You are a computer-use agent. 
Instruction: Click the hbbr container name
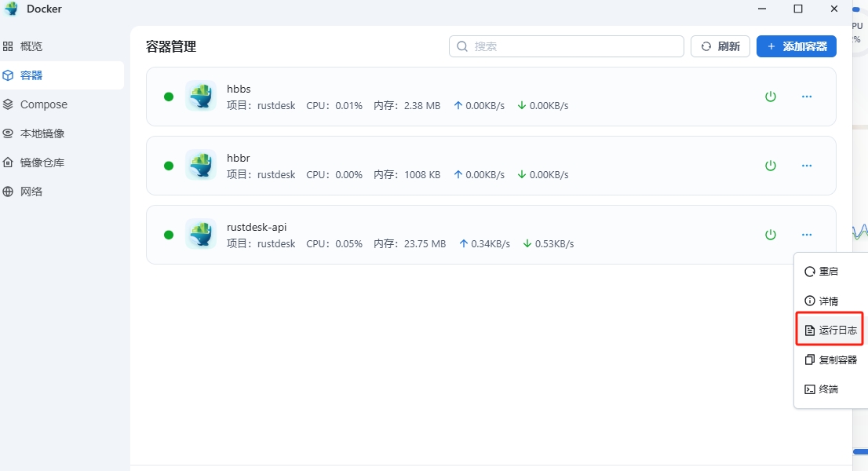(239, 159)
